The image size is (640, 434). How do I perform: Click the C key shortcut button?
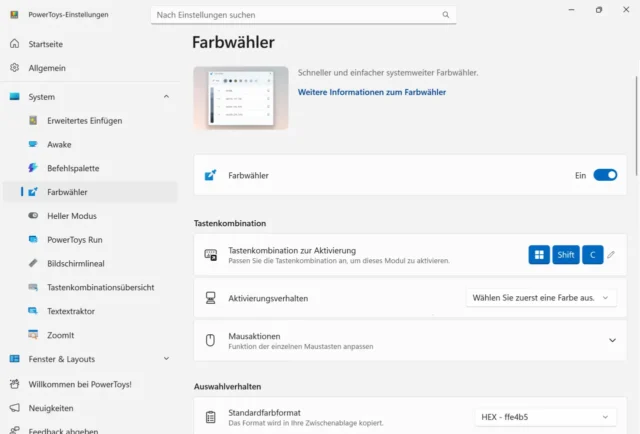click(x=593, y=255)
